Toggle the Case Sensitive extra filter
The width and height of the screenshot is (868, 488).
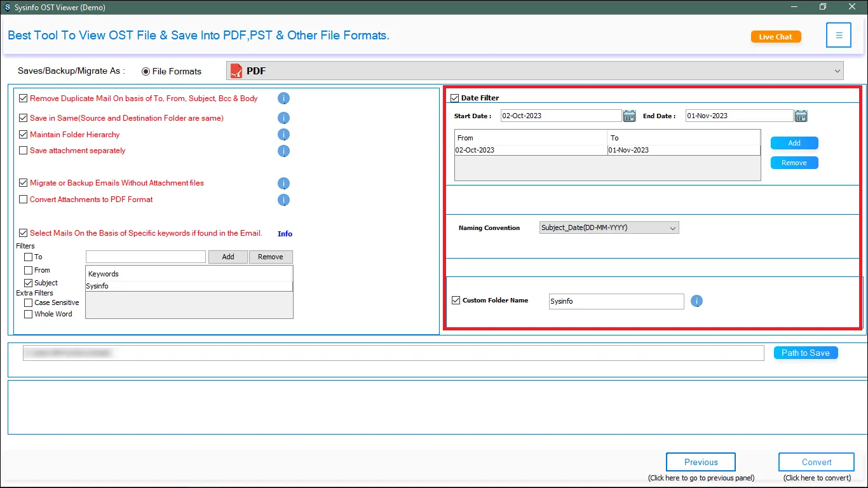tap(28, 303)
